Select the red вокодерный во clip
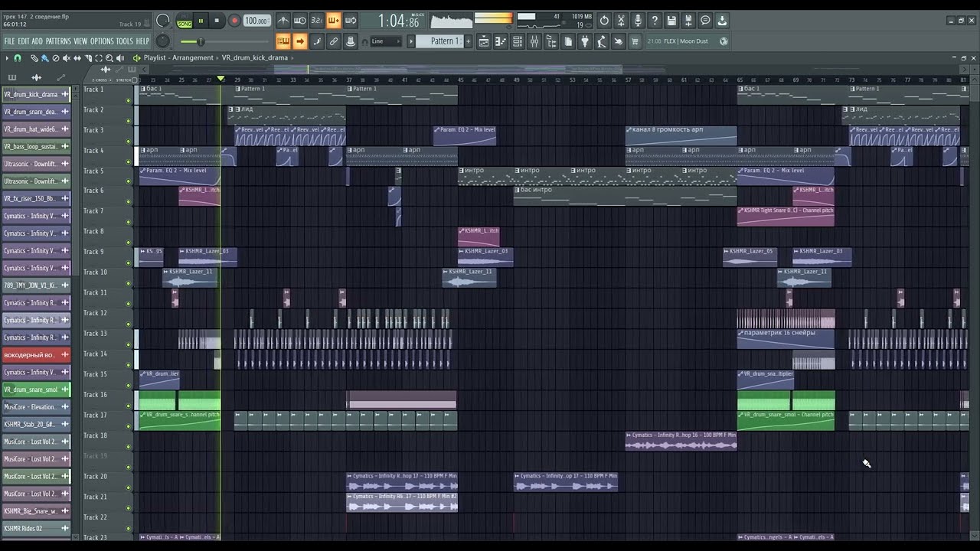 (x=36, y=355)
